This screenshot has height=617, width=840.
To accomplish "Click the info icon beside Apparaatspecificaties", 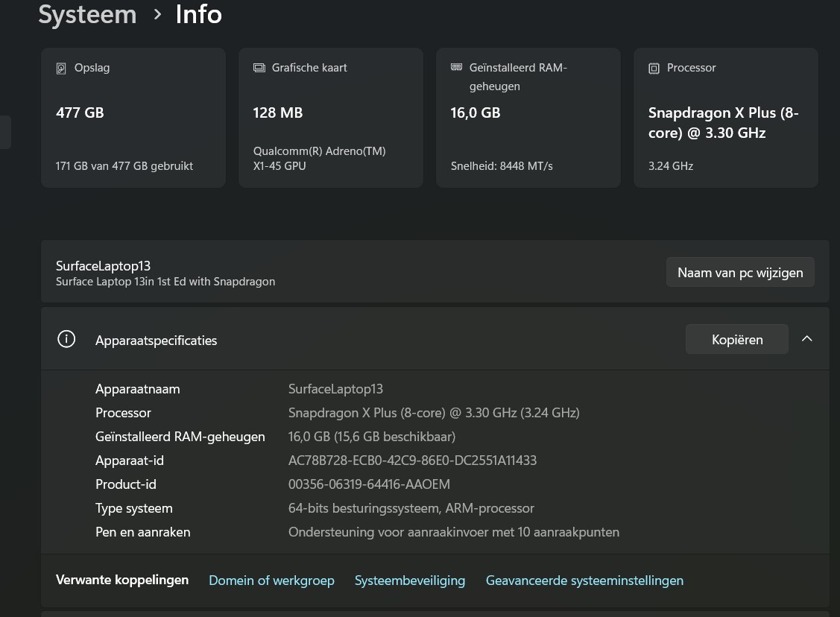I will [66, 339].
